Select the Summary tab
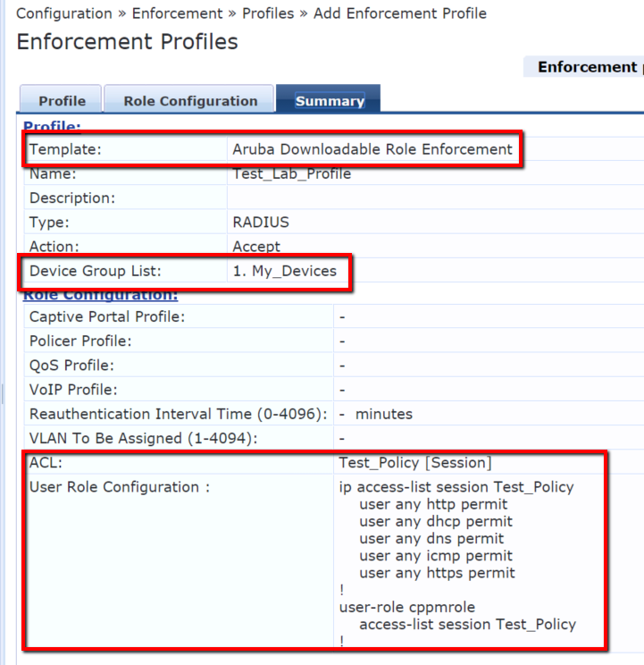Viewport: 644px width, 665px height. tap(330, 100)
